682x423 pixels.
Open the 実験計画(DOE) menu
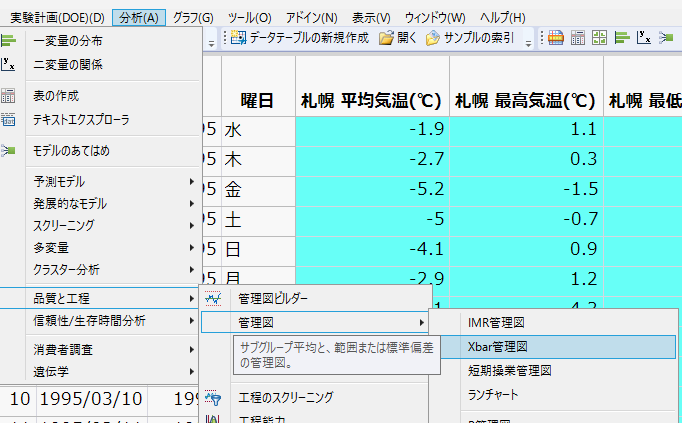[x=57, y=18]
